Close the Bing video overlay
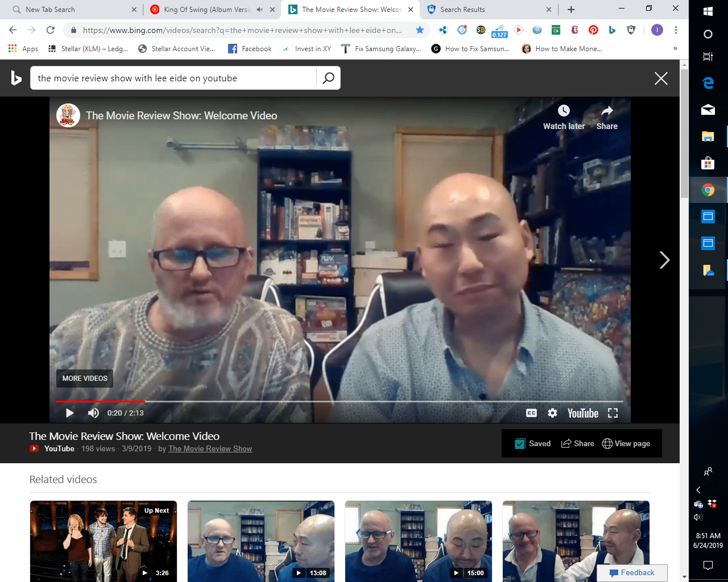 click(660, 78)
